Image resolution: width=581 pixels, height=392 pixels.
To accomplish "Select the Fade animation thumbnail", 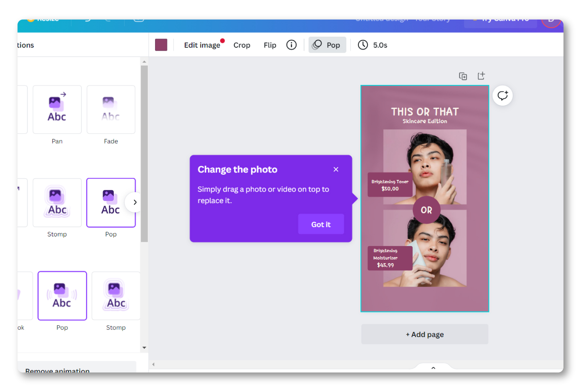I will coord(111,109).
